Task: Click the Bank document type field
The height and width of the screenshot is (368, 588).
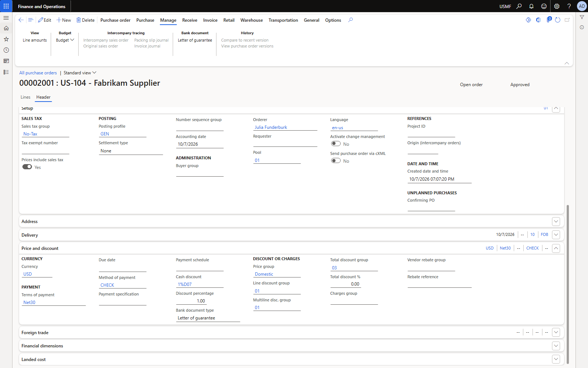Action: coord(208,318)
